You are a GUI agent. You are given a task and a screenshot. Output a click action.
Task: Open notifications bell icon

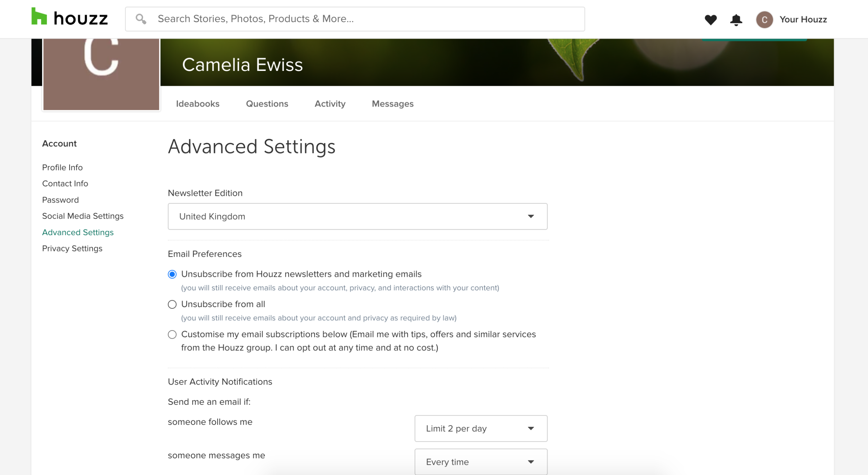(736, 20)
